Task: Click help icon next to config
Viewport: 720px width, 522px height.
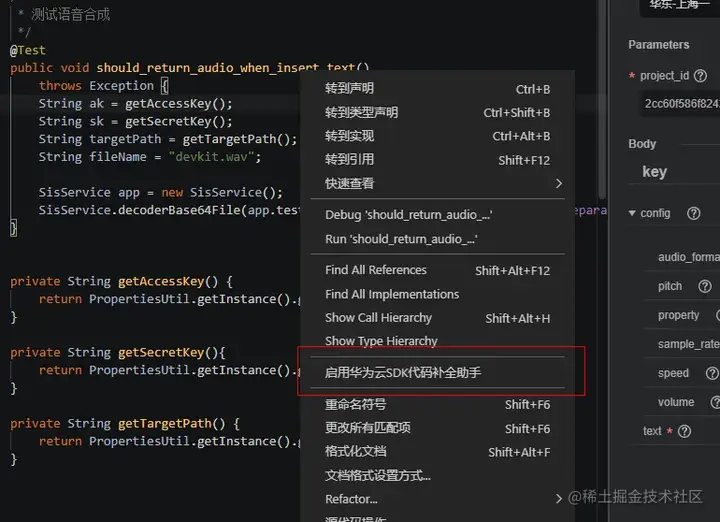Action: (x=693, y=213)
